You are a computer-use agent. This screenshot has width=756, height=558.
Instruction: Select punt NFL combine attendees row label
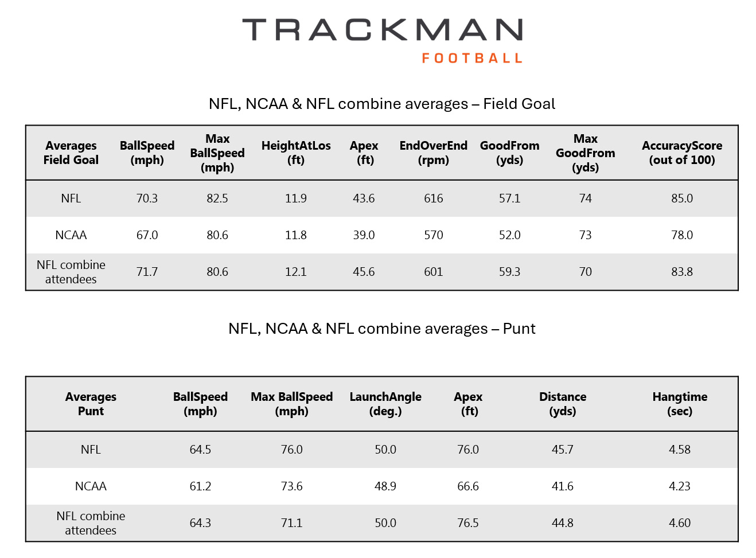[91, 523]
